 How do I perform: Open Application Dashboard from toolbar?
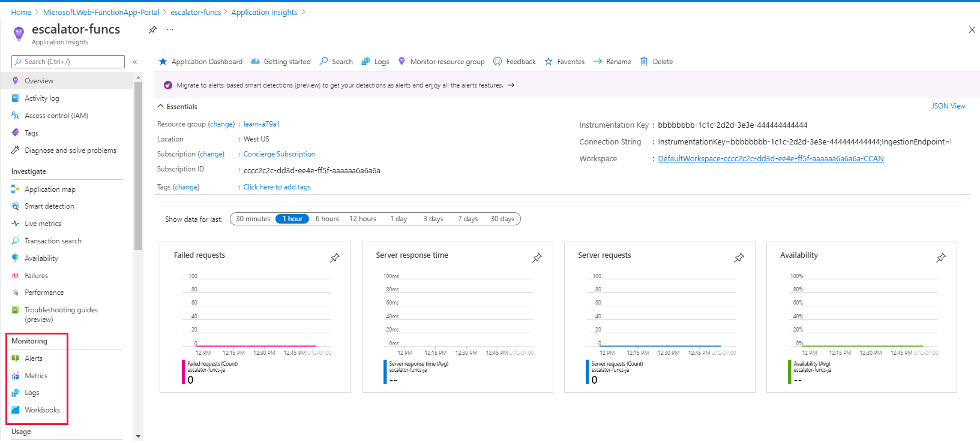(x=200, y=62)
